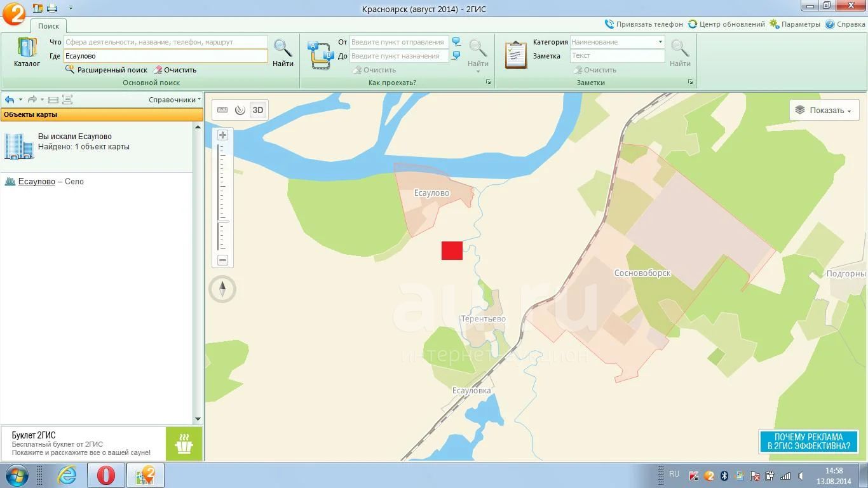868x488 pixels.
Task: Select the ruler measurement tool on map
Action: pyautogui.click(x=222, y=110)
